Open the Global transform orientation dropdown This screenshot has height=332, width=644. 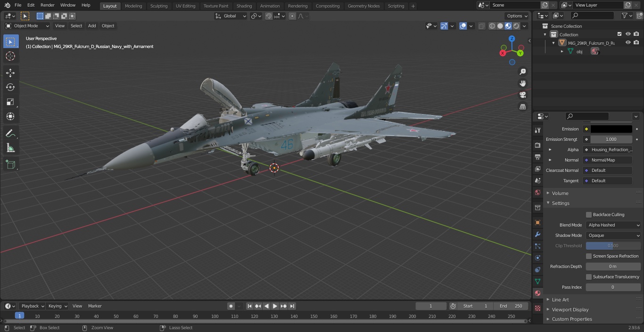[x=231, y=16]
